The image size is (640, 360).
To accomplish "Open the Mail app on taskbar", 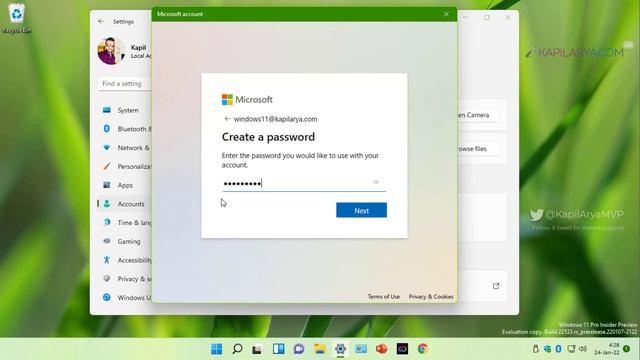I will [x=361, y=349].
